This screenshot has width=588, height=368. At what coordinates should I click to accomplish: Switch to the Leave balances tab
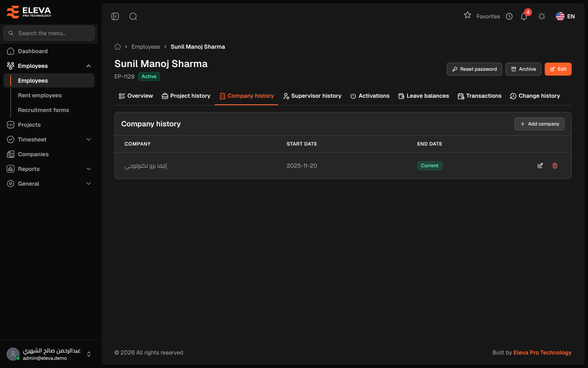(424, 96)
